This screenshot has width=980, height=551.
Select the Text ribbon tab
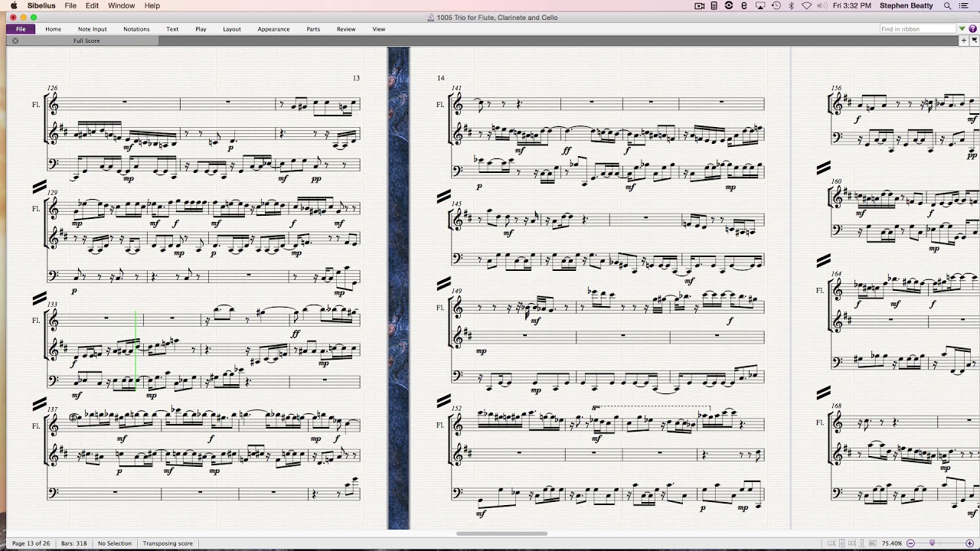[172, 29]
